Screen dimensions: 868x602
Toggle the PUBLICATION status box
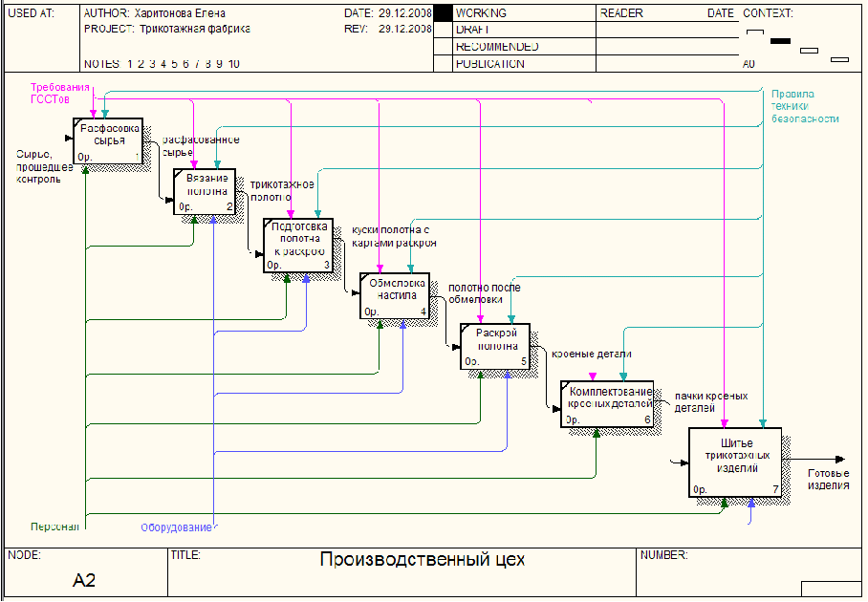point(443,64)
